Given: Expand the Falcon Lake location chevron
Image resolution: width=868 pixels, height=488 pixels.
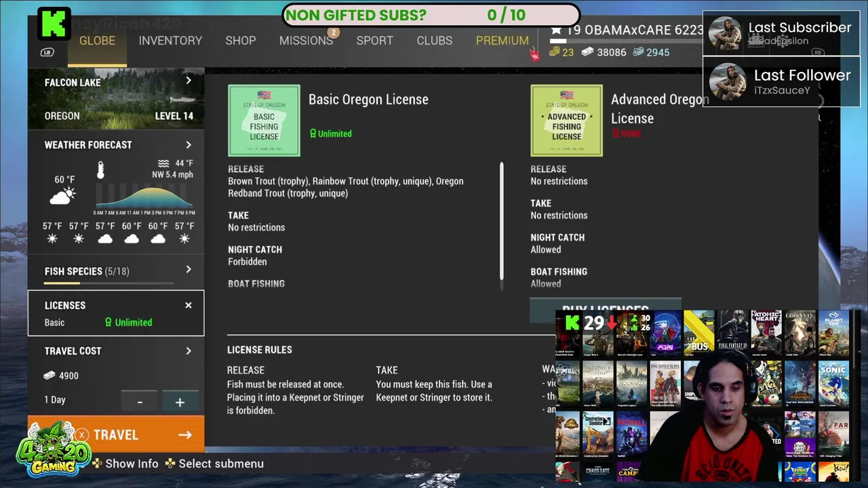Looking at the screenshot, I should (189, 81).
